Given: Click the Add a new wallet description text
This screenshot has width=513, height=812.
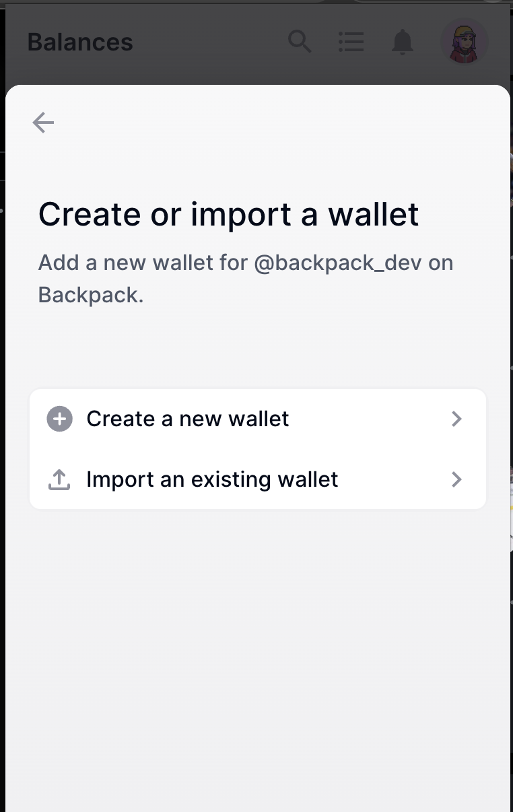Looking at the screenshot, I should 246,278.
